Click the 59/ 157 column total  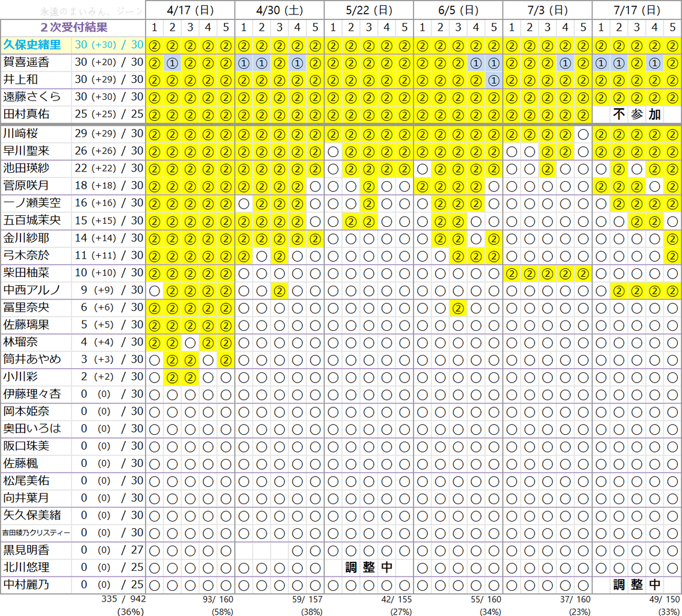307,600
